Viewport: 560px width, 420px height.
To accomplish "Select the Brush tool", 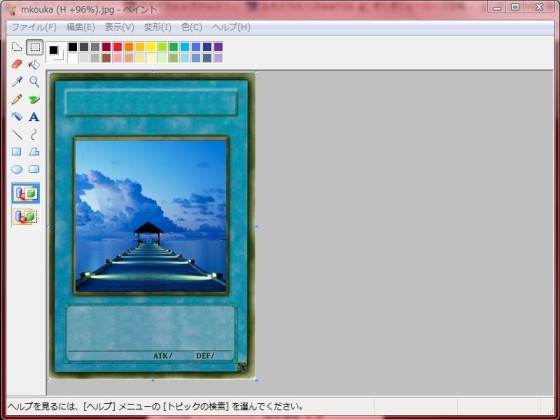I will 34,99.
